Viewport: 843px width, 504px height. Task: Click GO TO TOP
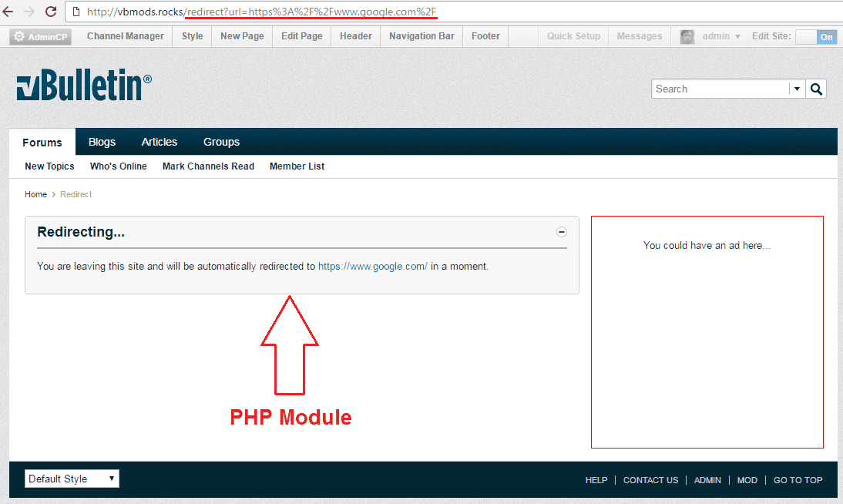coord(798,480)
